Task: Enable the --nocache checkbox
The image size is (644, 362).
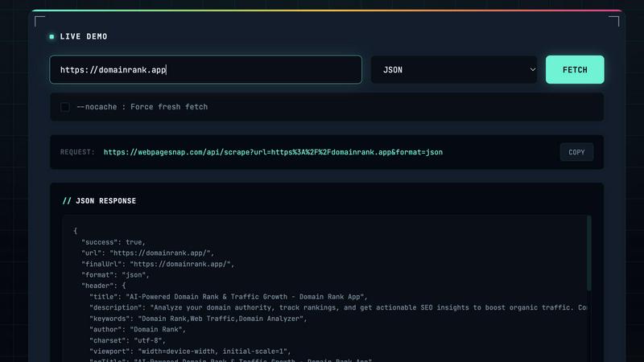Action: pyautogui.click(x=65, y=107)
